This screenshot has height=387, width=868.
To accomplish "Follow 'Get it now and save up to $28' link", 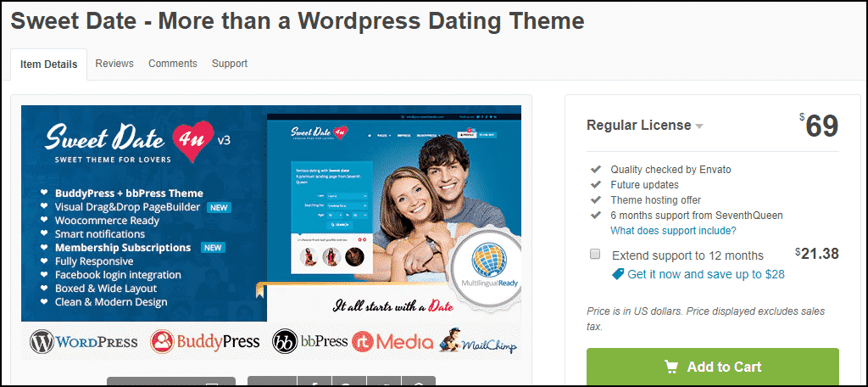I will (x=706, y=274).
